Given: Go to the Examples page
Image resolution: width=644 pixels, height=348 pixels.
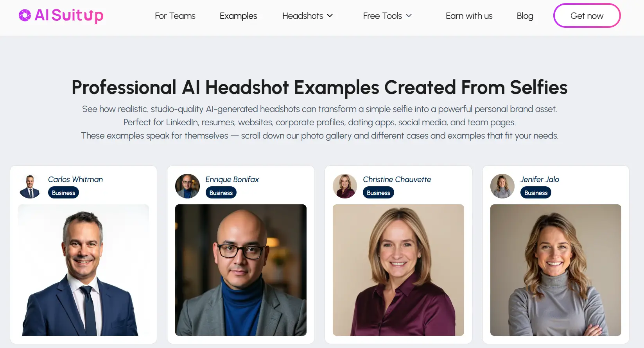Looking at the screenshot, I should [x=238, y=16].
